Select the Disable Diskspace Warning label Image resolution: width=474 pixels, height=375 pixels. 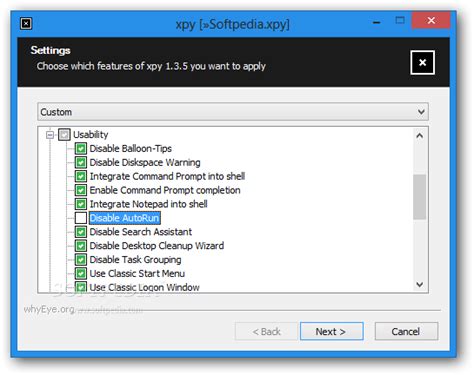145,162
